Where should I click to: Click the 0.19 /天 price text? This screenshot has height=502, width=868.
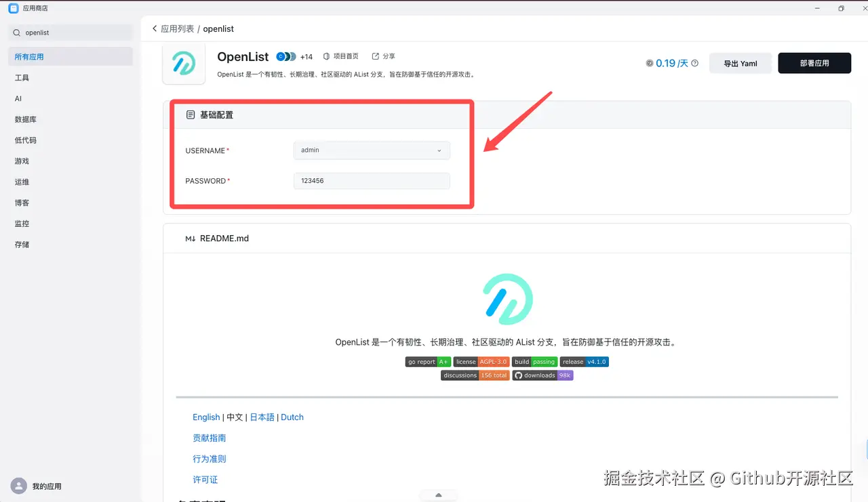click(672, 63)
